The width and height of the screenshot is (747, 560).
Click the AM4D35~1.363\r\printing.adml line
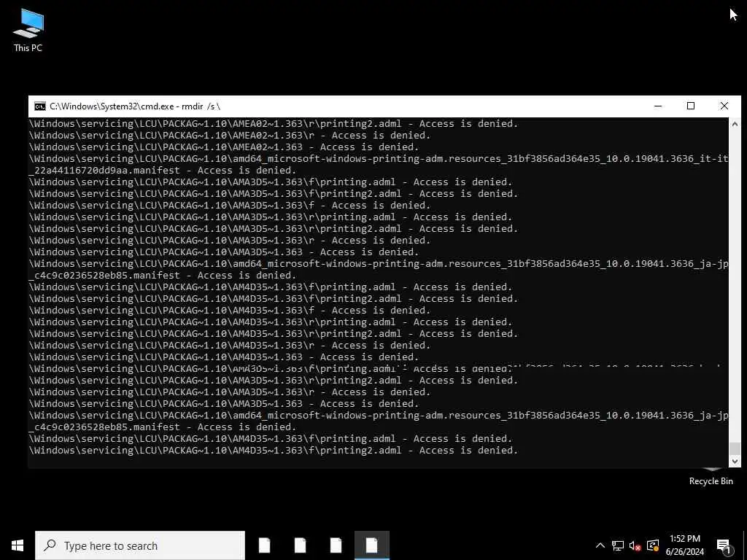pyautogui.click(x=271, y=322)
